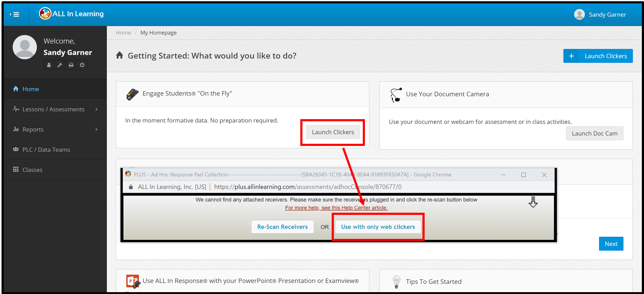This screenshot has width=644, height=294.
Task: Click the printer icon in sidebar
Action: [71, 65]
